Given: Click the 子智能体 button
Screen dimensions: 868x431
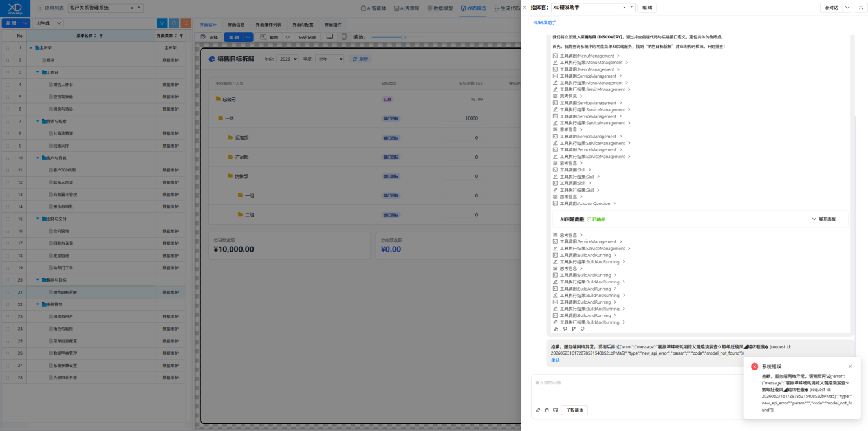Looking at the screenshot, I should tap(574, 410).
